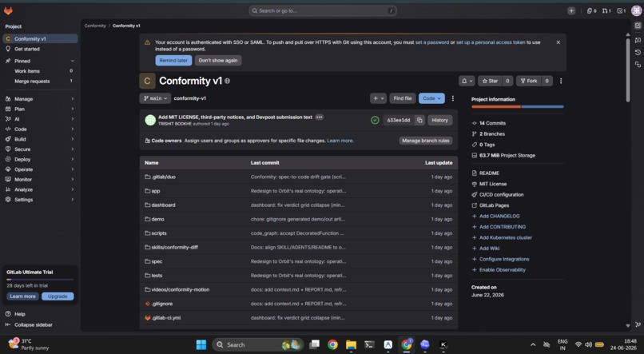Image resolution: width=644 pixels, height=354 pixels.
Task: Open commit History
Action: (440, 121)
